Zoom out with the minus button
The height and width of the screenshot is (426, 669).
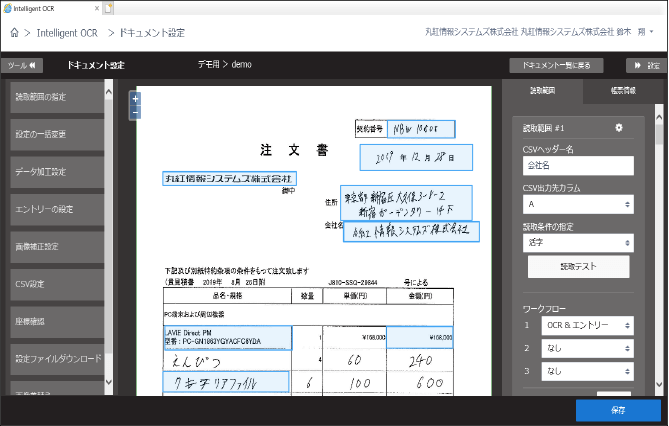click(x=135, y=113)
